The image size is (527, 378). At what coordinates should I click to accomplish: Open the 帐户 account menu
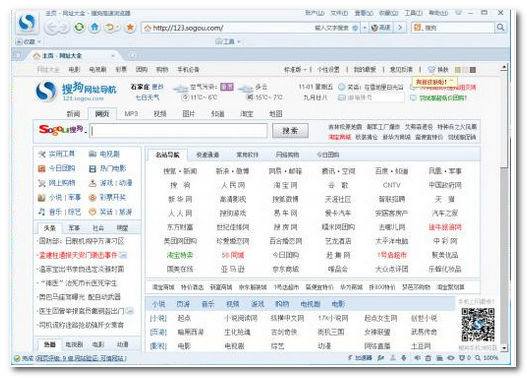(x=315, y=13)
